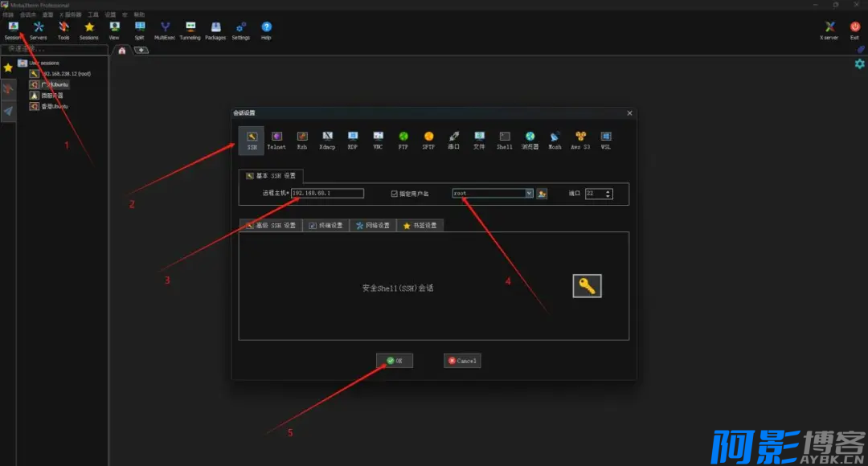Open the Session toolbar button
This screenshot has height=466, width=868.
pyautogui.click(x=13, y=31)
